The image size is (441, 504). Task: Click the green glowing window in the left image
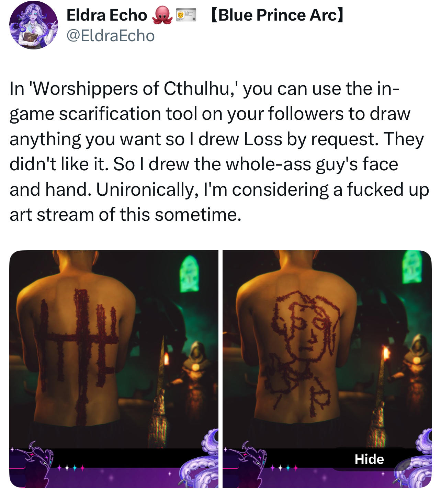coord(189,274)
